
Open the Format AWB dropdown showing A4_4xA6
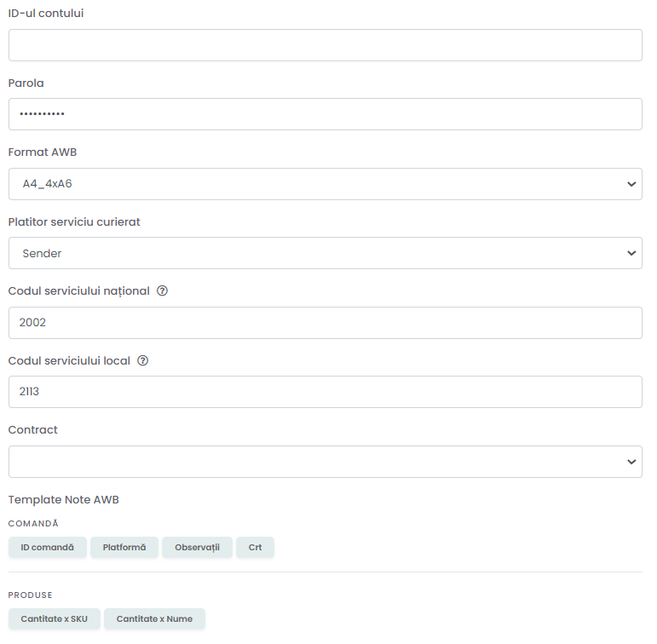click(326, 184)
